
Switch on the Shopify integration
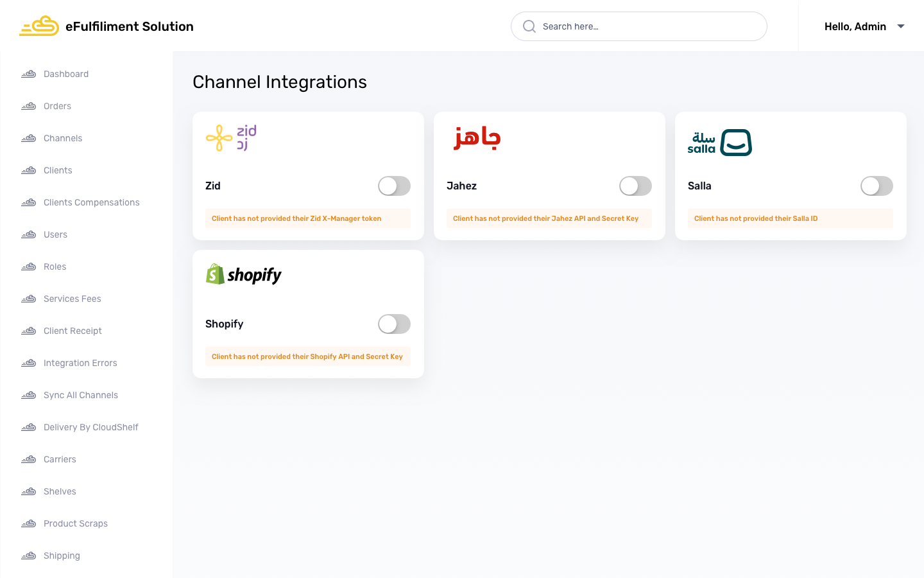point(394,324)
